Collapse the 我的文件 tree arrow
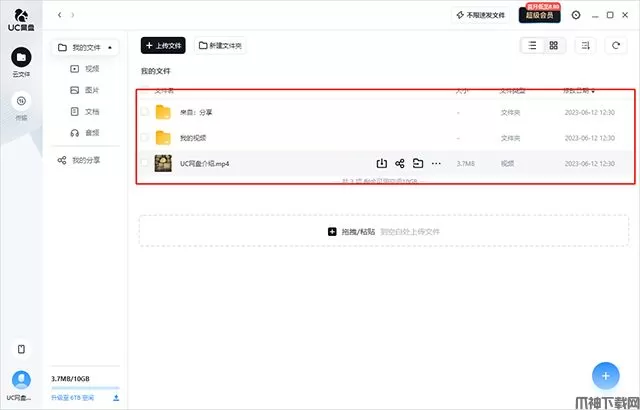The height and width of the screenshot is (410, 640). [110, 48]
